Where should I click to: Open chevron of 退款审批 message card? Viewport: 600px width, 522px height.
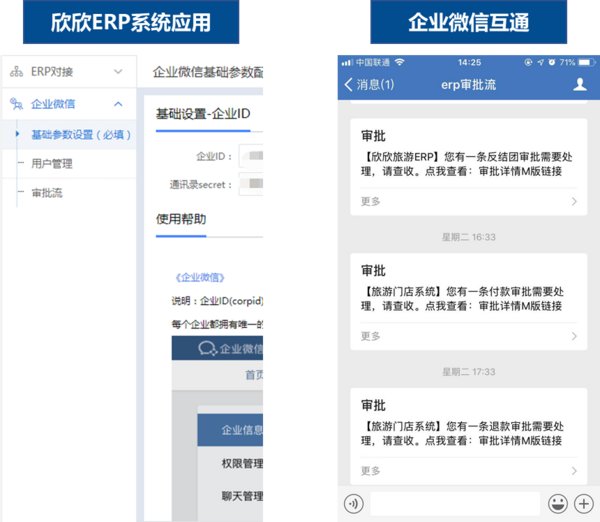(574, 471)
